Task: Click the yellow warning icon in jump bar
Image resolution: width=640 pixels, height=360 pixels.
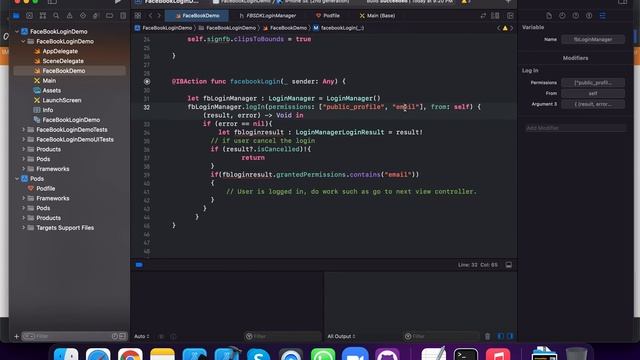Action: [x=505, y=28]
